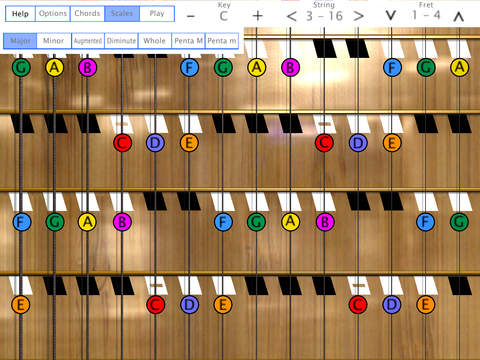Tap the green G note on the first string
This screenshot has width=480, height=360.
21,67
